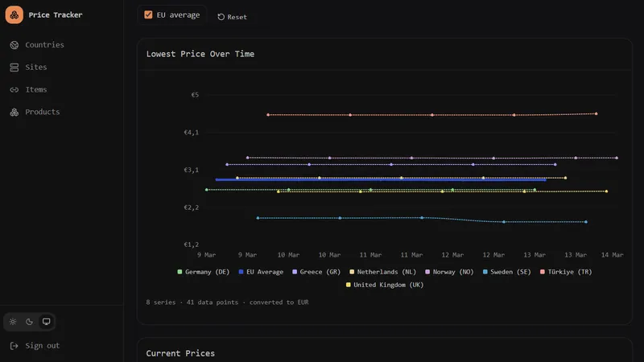Click the Items link icon
The width and height of the screenshot is (644, 362).
14,89
